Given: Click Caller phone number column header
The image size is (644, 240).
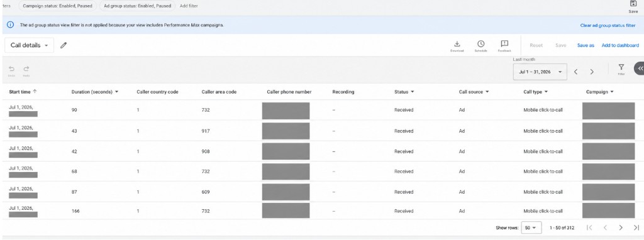Looking at the screenshot, I should pos(289,92).
